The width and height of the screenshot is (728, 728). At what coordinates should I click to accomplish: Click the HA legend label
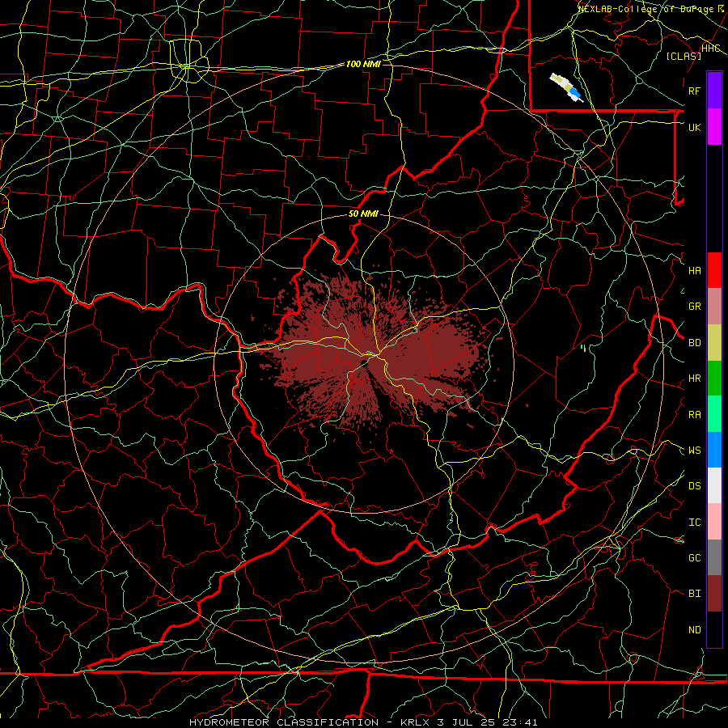pyautogui.click(x=694, y=271)
